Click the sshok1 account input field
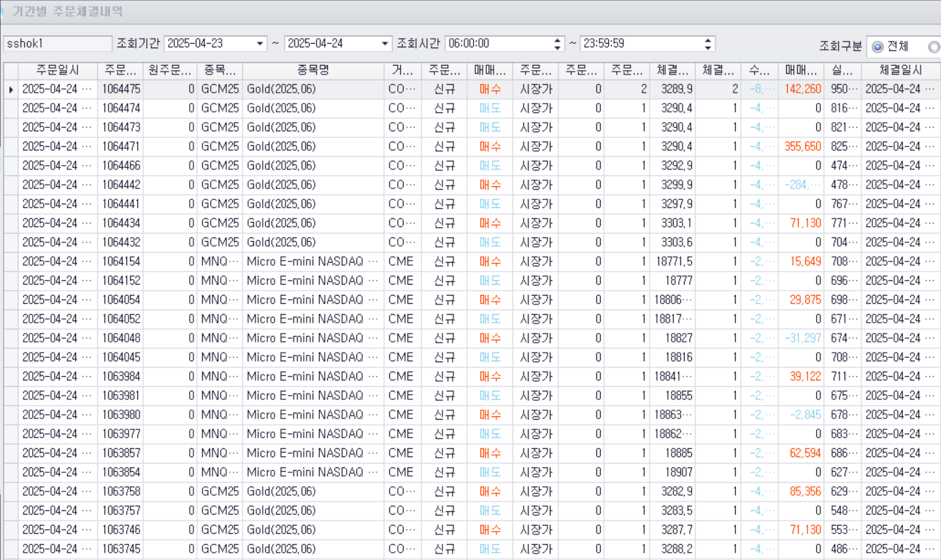The height and width of the screenshot is (560, 941). coord(58,44)
